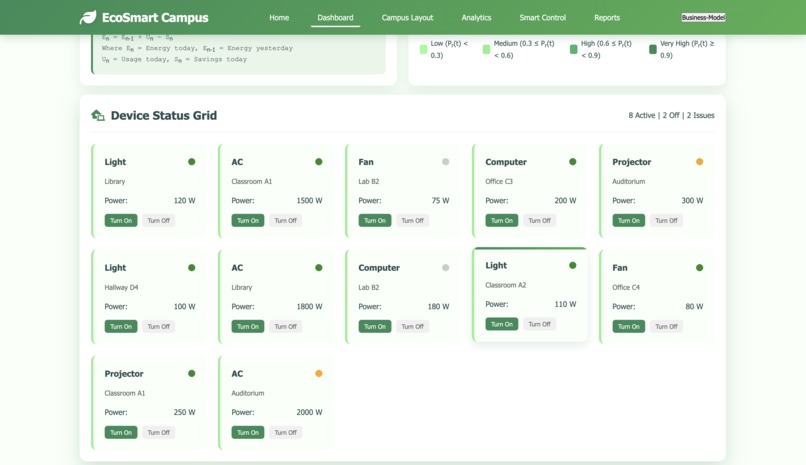Click the 'Hallway D4' location label
806x465 pixels.
coord(121,287)
